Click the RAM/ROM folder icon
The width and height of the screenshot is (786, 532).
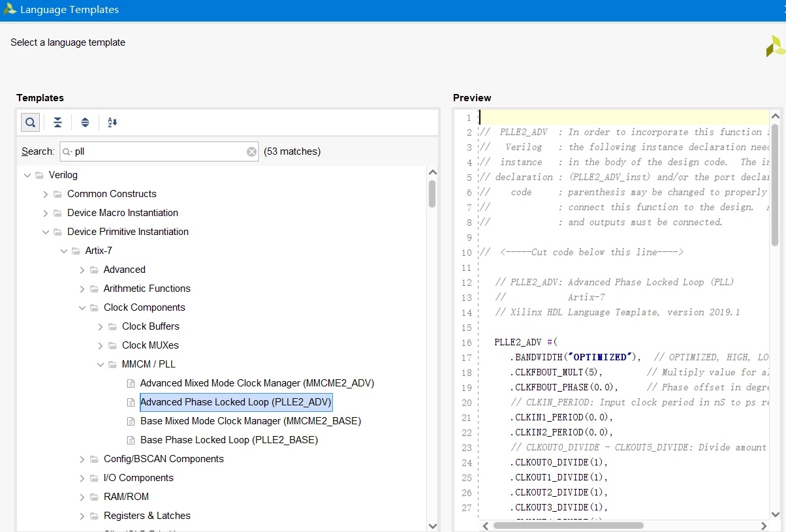point(94,497)
